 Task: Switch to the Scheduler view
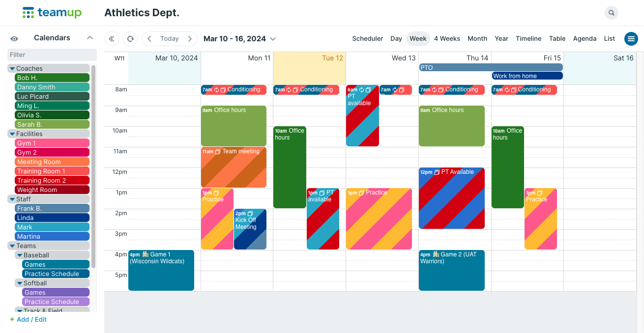(x=367, y=39)
